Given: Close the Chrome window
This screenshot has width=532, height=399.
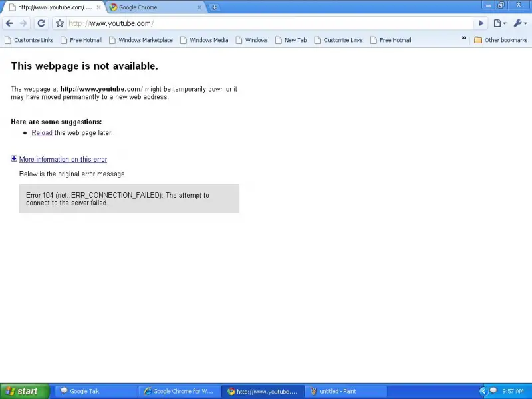Looking at the screenshot, I should point(519,5).
